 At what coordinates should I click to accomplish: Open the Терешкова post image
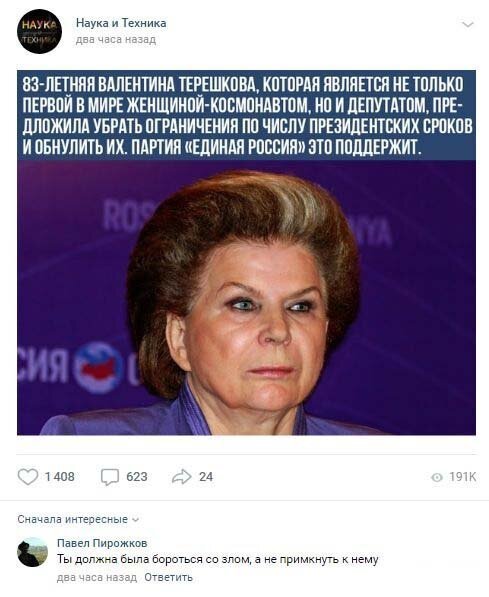(246, 252)
